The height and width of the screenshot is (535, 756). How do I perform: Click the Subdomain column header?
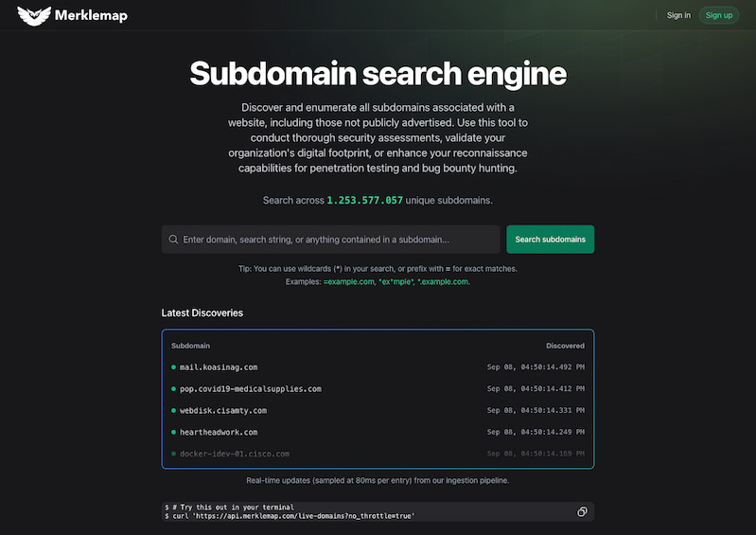tap(190, 346)
